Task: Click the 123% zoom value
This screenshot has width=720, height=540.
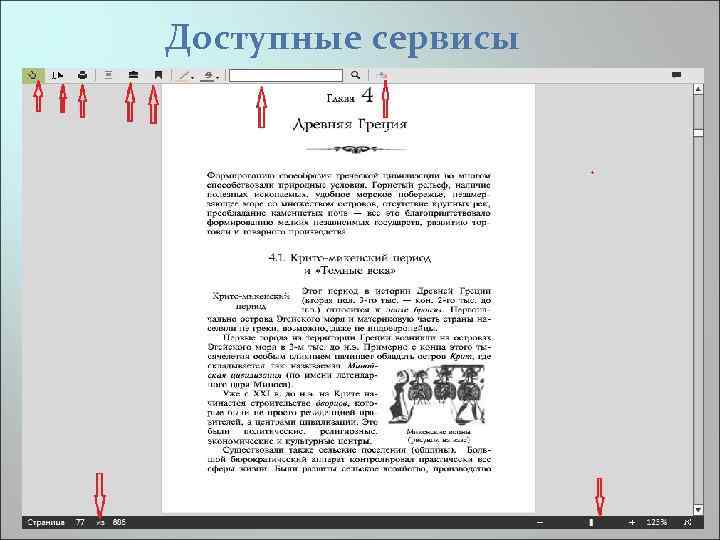Action: pos(657,523)
